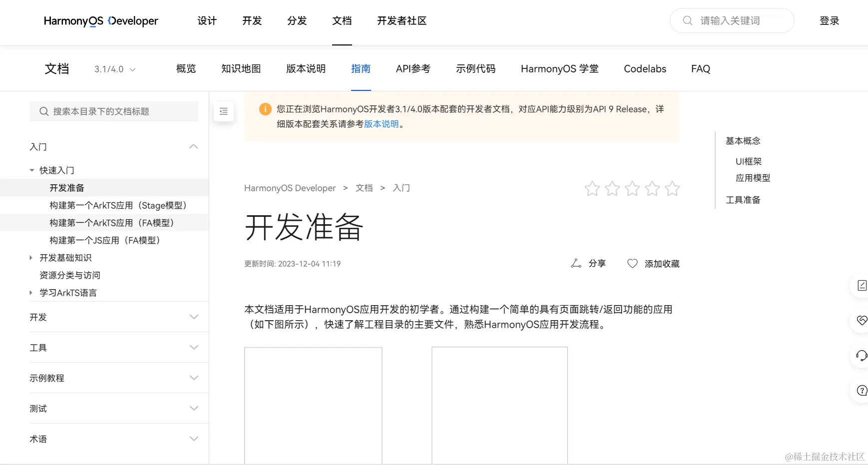Open the help question mark icon
This screenshot has height=465, width=868.
click(862, 390)
